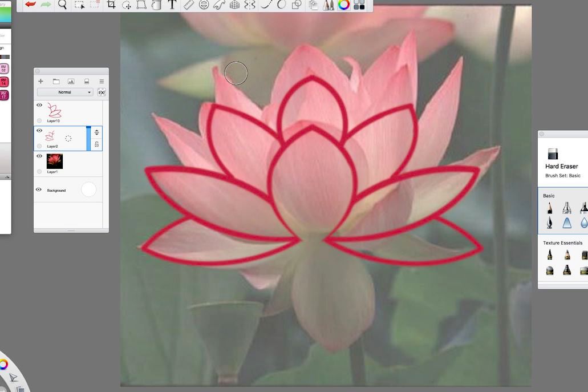Hide Layer1 using its eye icon
Screen dimensions: 588x392
coord(39,156)
